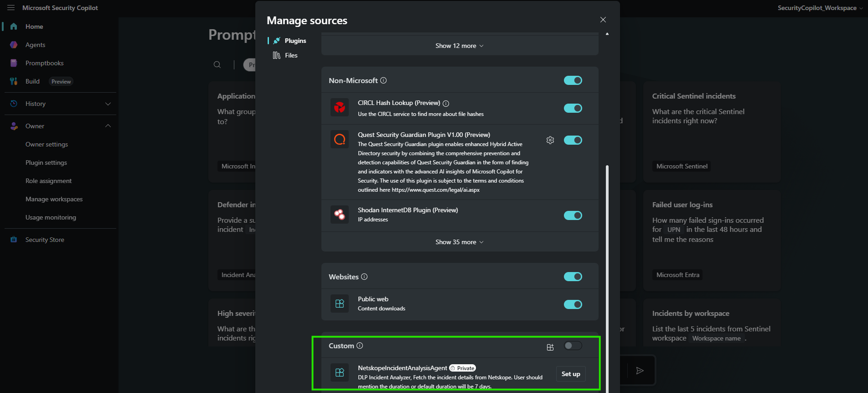Click the Owner person icon
868x393 pixels.
tap(14, 126)
